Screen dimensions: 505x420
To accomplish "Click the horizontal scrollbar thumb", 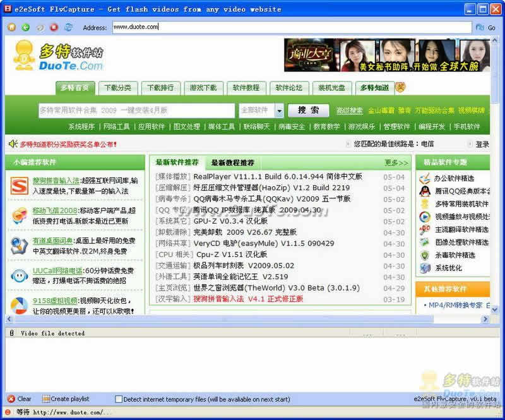I will tap(224, 319).
